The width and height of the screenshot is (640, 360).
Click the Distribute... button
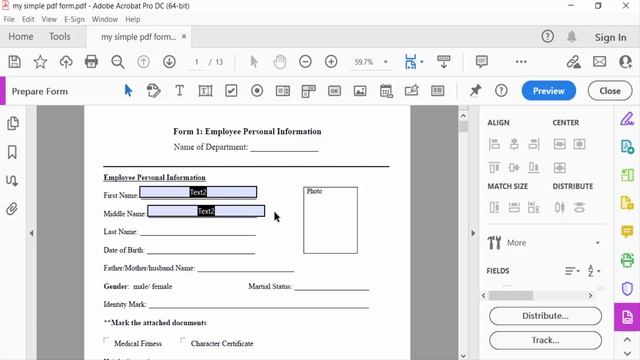(545, 316)
